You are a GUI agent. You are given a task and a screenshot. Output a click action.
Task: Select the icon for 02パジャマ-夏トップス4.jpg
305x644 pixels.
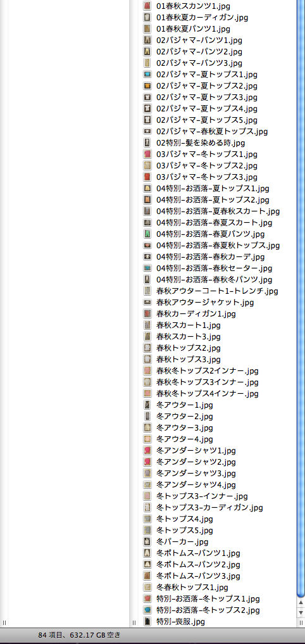click(x=147, y=109)
